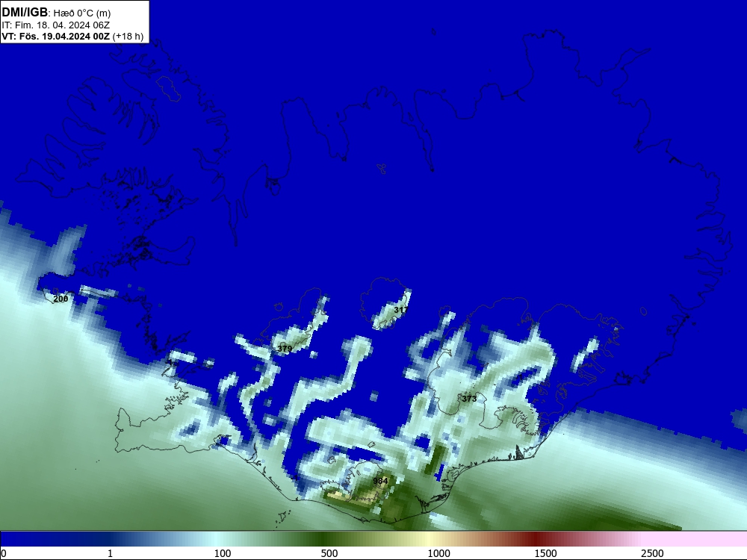Image resolution: width=747 pixels, height=560 pixels.
Task: Click the DMI/IGB title label
Action: pyautogui.click(x=25, y=13)
